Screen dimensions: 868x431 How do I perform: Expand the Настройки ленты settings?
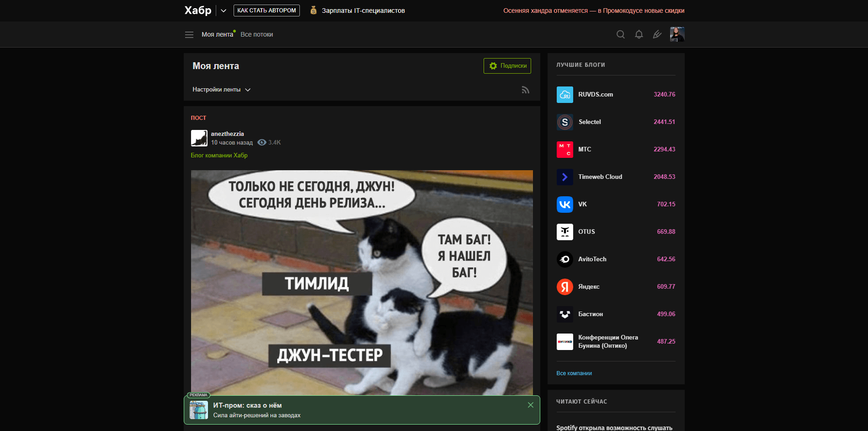[222, 90]
